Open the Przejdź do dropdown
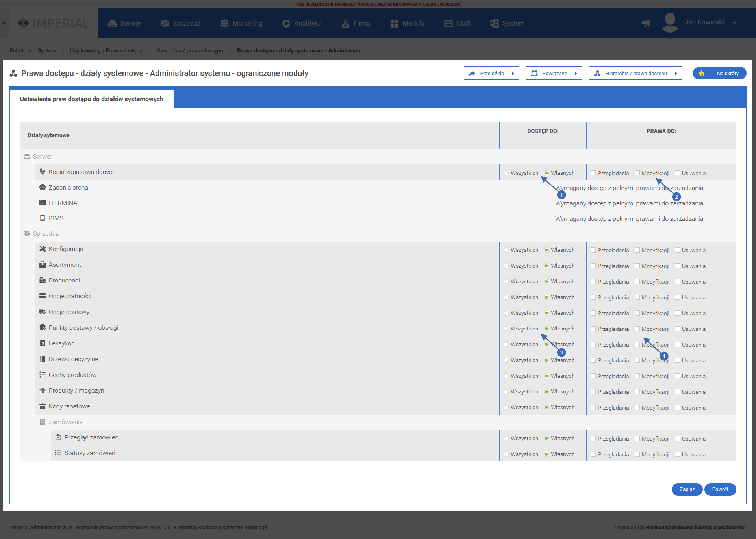 point(491,74)
